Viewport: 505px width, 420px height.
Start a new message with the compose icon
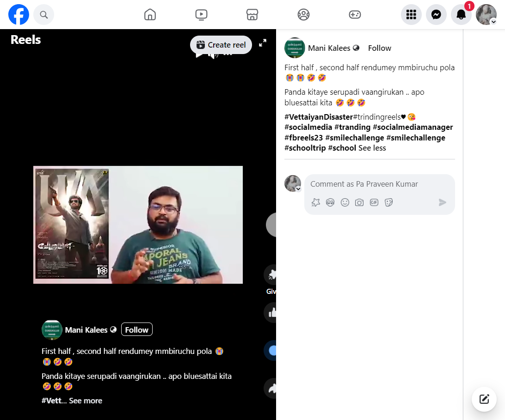(x=484, y=399)
